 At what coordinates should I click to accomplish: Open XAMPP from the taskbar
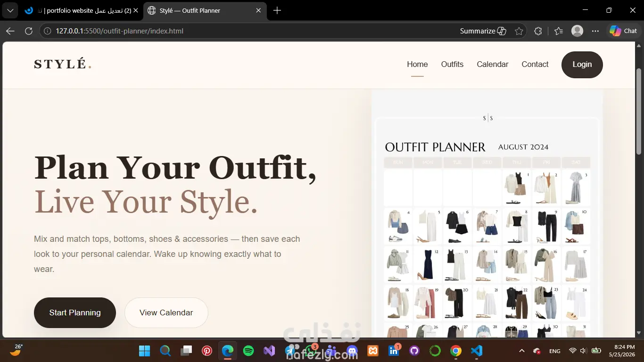click(373, 351)
